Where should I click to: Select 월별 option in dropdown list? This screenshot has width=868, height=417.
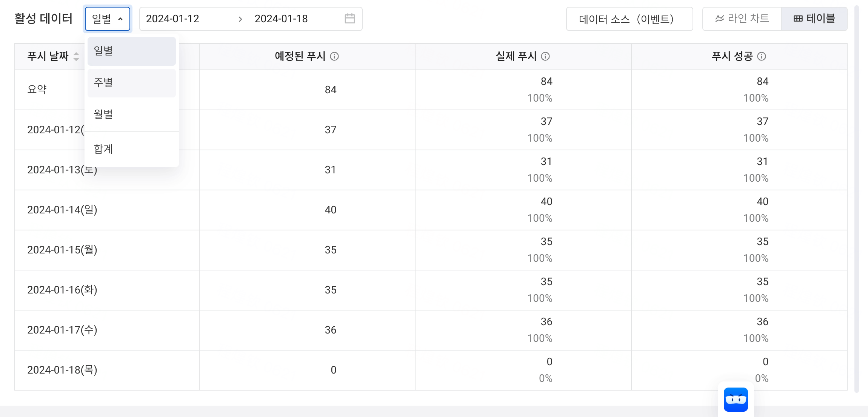click(132, 114)
